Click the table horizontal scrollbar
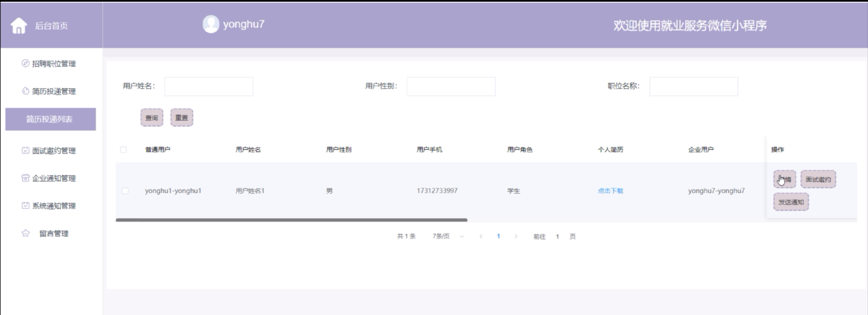 click(291, 220)
